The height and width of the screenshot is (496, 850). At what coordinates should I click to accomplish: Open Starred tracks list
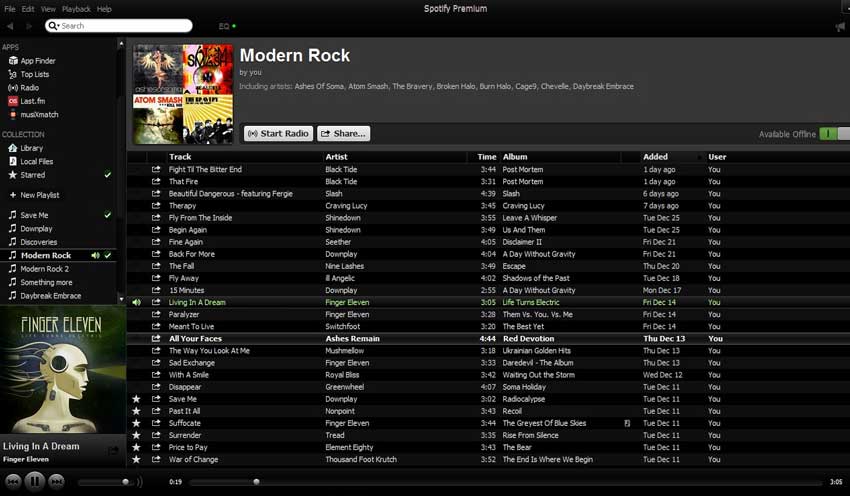(27, 175)
